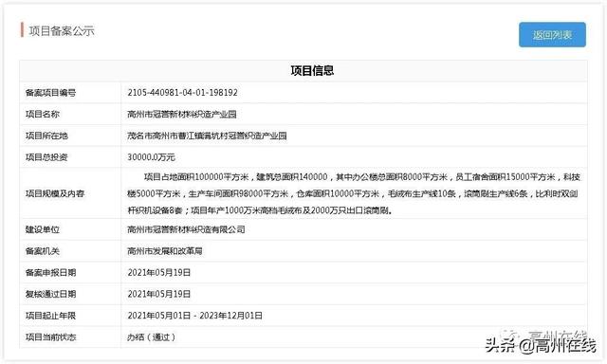
Task: Select the 项目起止年限 label
Action: pos(50,316)
